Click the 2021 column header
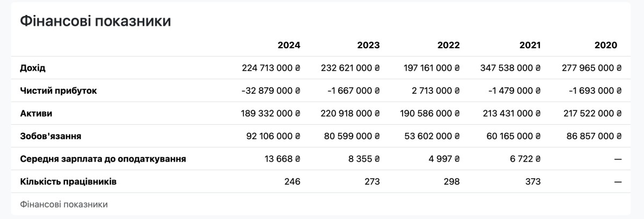Viewport: 644px width, 219px height. tap(530, 45)
